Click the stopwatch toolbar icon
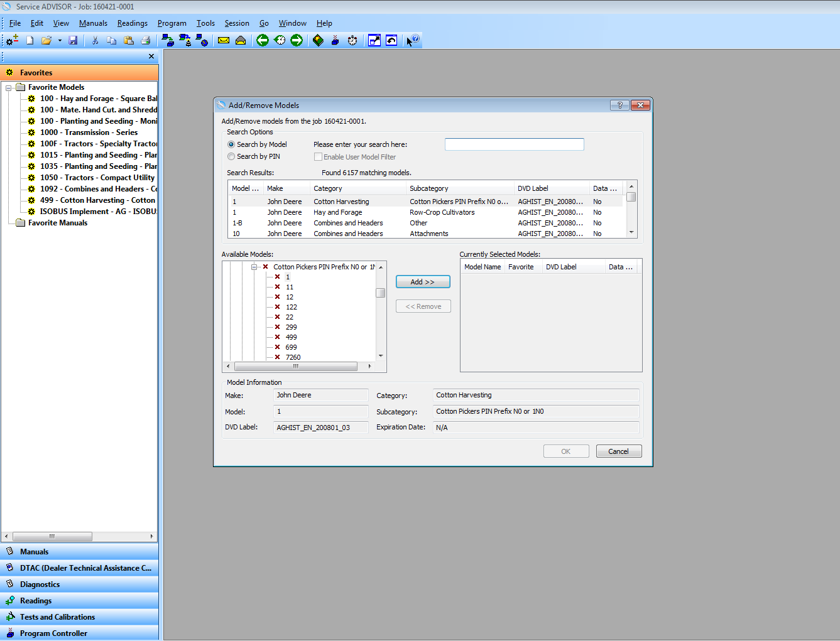 [x=352, y=40]
